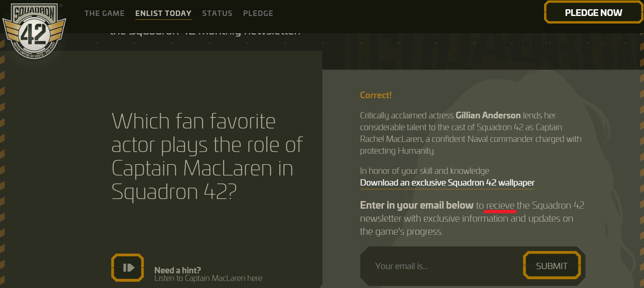Click 'Need a hint?' text

tap(178, 270)
